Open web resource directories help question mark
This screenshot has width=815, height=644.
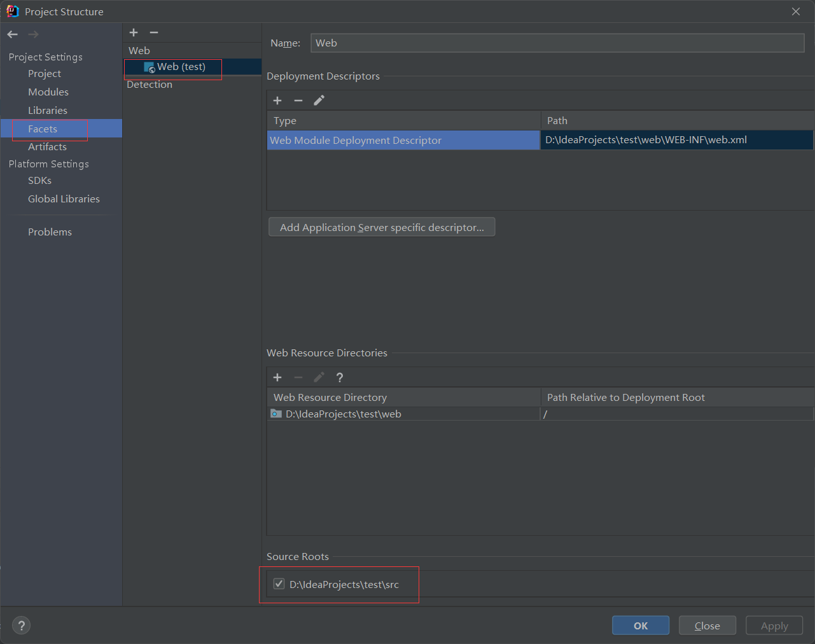[x=340, y=377]
